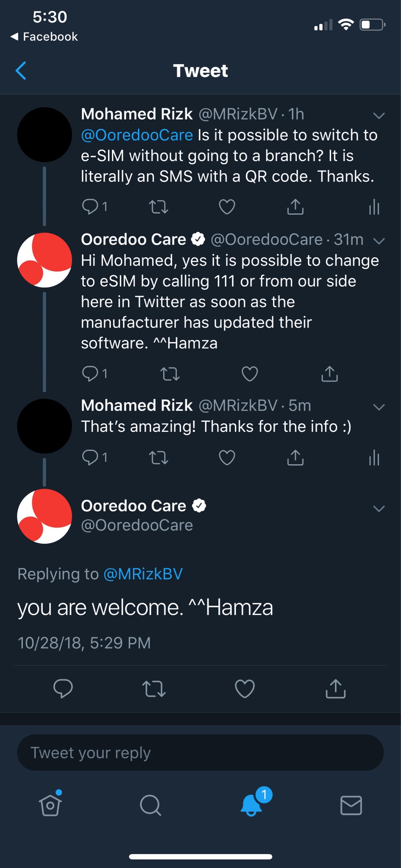Reply to Mohamed Rizk's first tweet
This screenshot has height=868, width=401.
pyautogui.click(x=90, y=207)
